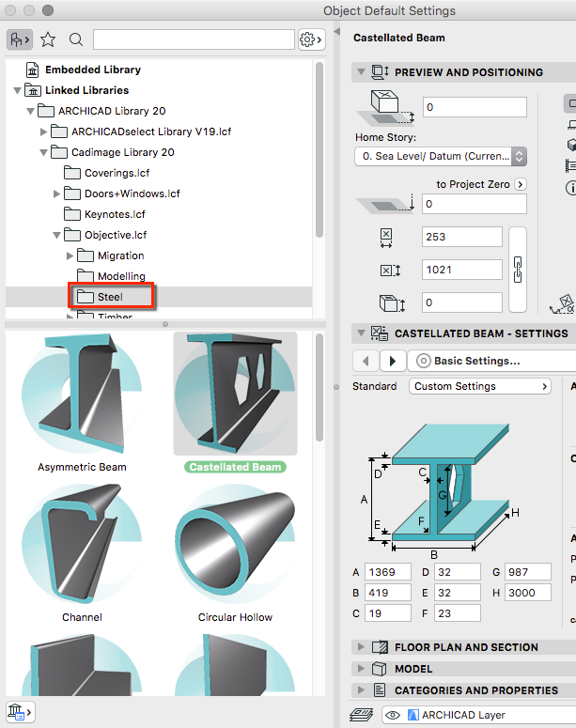Click the library folder view icon

coord(20,39)
